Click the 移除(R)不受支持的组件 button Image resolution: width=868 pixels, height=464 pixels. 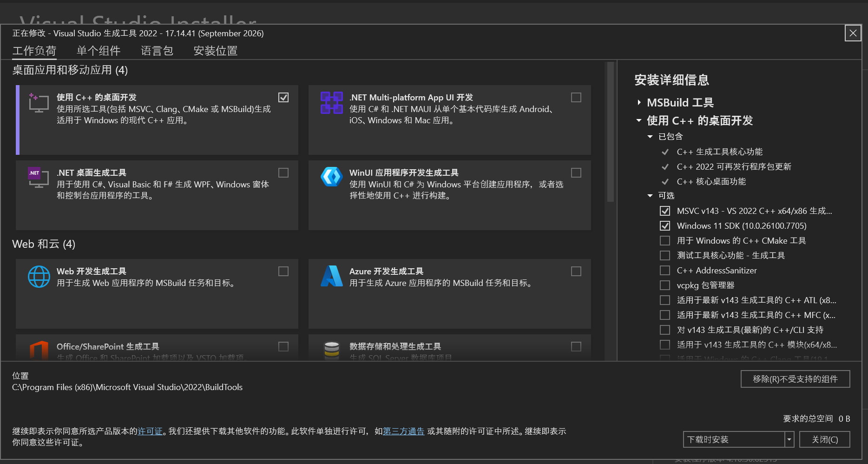point(795,379)
